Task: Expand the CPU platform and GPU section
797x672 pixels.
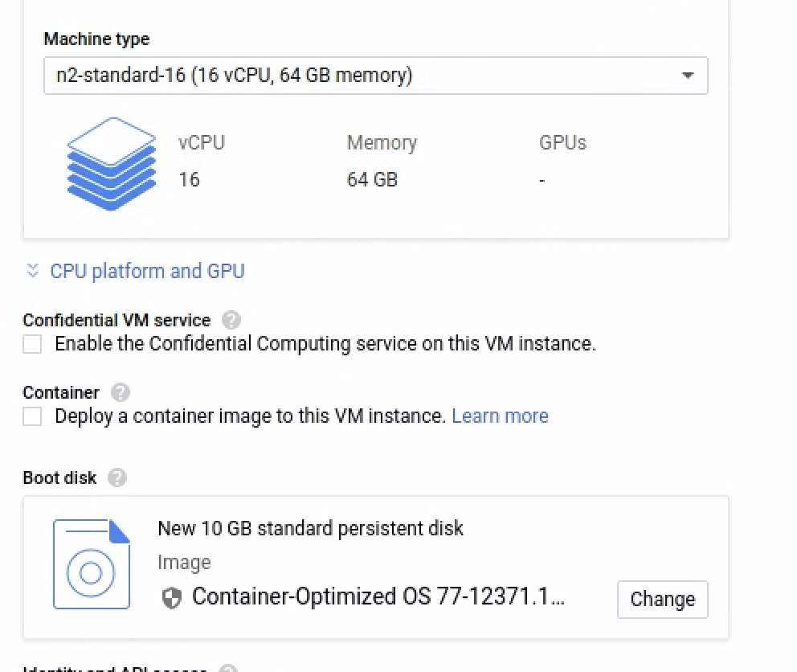Action: (x=147, y=271)
